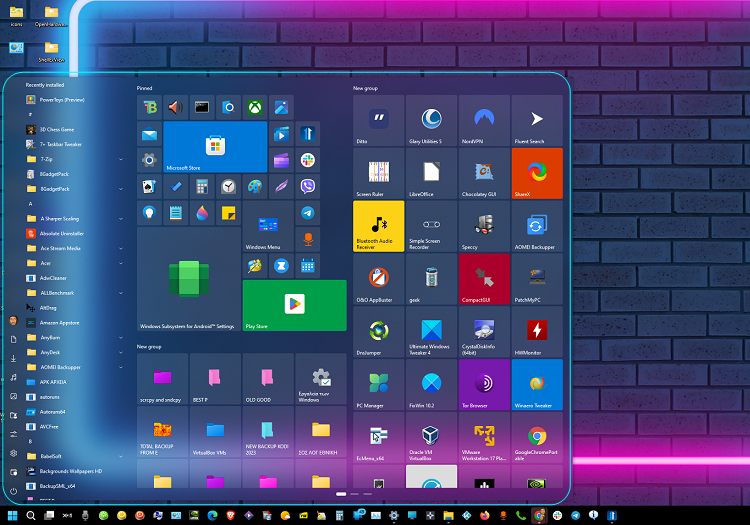Open the VMware Workstation 17 tile
The width and height of the screenshot is (750, 525).
pos(485,438)
